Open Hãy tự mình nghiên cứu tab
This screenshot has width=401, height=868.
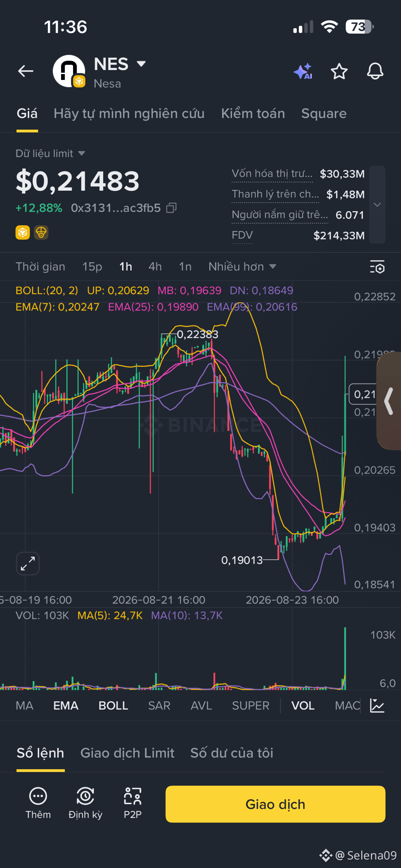(129, 113)
